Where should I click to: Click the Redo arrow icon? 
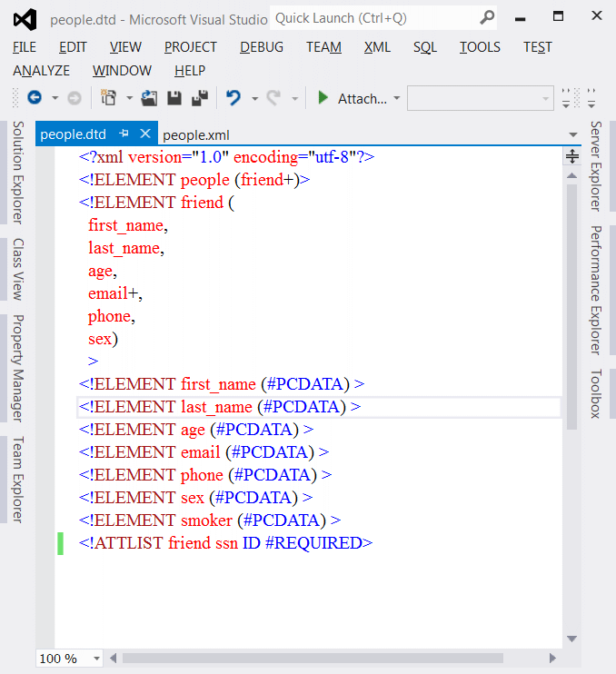(273, 98)
